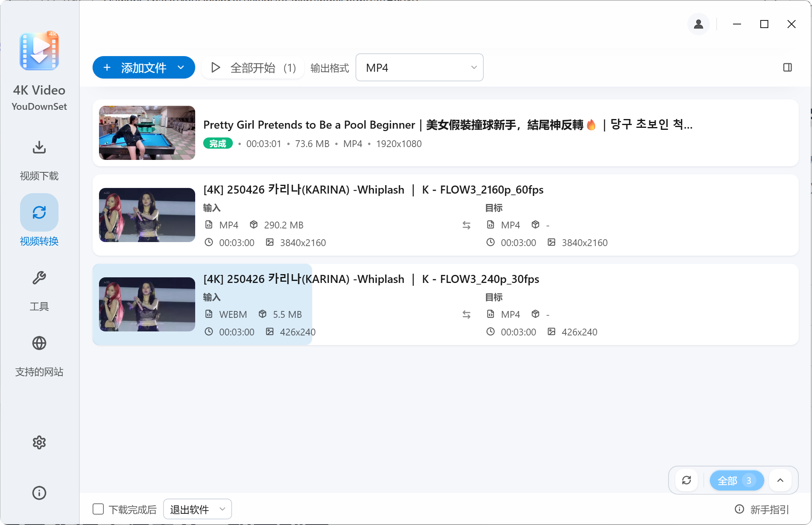This screenshot has height=525, width=812.
Task: Open the 支持的网站 page
Action: pyautogui.click(x=39, y=357)
